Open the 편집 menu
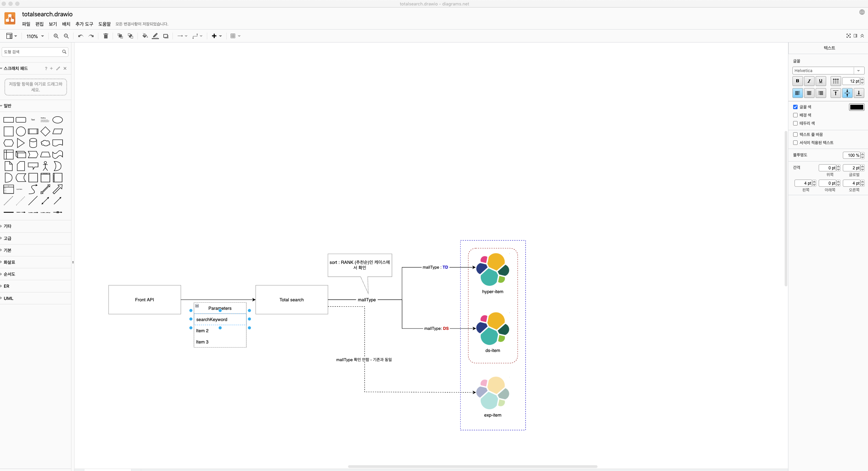This screenshot has height=471, width=868. pos(39,24)
